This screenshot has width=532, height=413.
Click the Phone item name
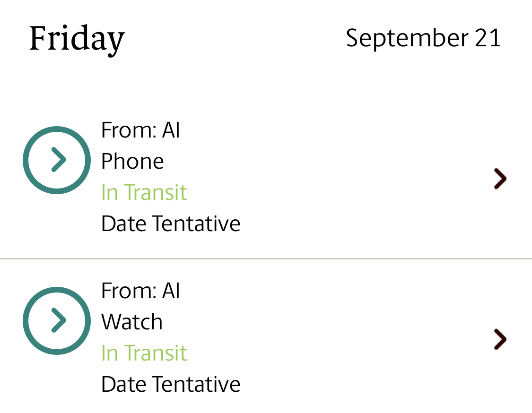point(132,162)
